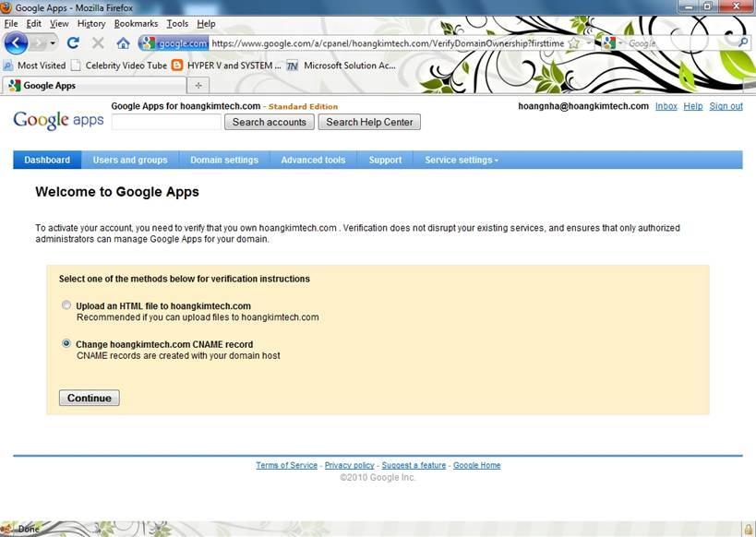
Task: Open the Microsoft Solution Ac... bookmark
Action: point(342,66)
